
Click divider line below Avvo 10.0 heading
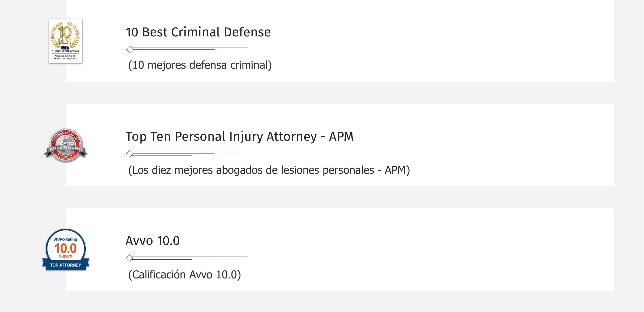coord(187,258)
